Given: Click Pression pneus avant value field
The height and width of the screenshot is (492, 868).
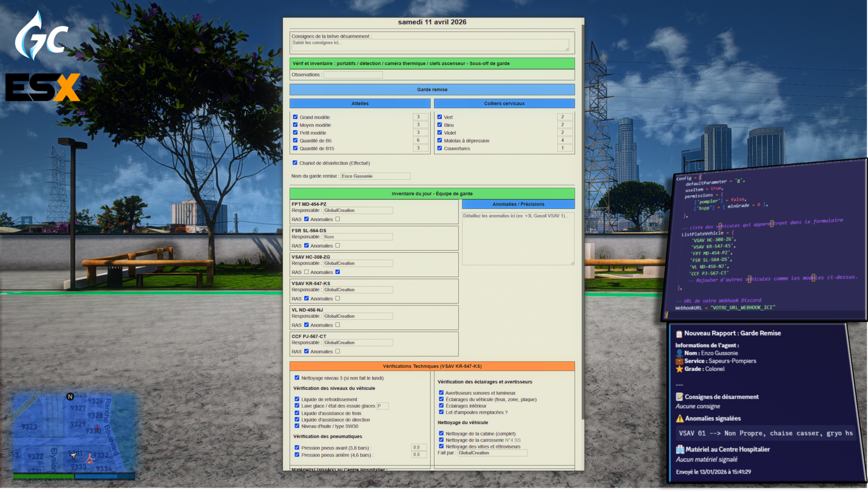Looking at the screenshot, I should [x=419, y=448].
